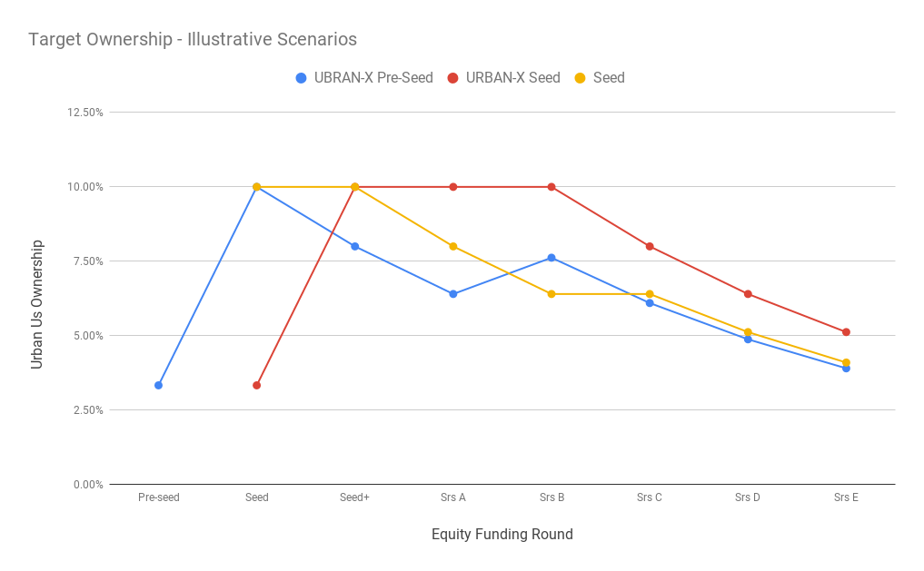The height and width of the screenshot is (571, 924).
Task: Select the UBRAN-X Pre-Seed legend label
Action: pos(373,78)
